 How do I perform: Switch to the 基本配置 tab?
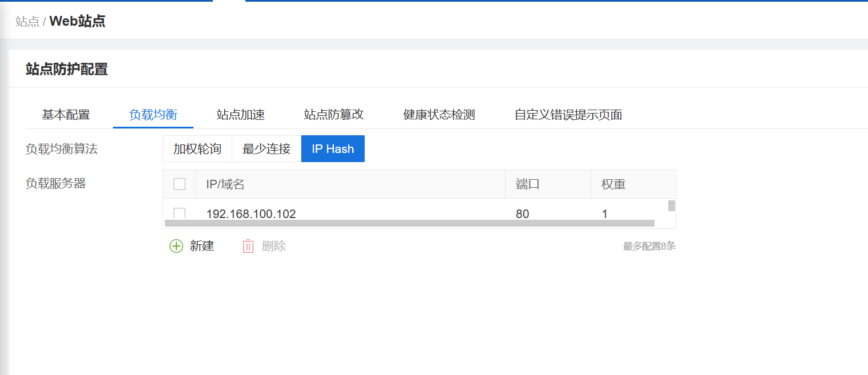(66, 115)
